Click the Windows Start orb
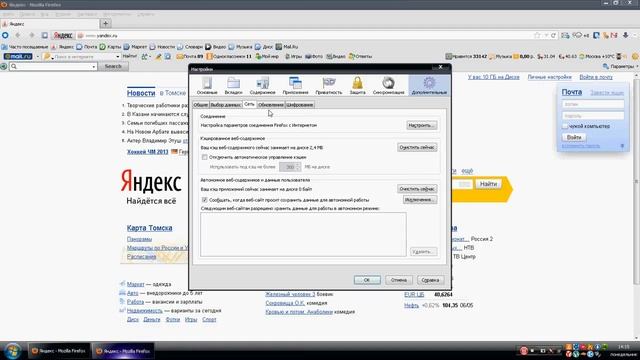The width and height of the screenshot is (640, 360). click(13, 351)
